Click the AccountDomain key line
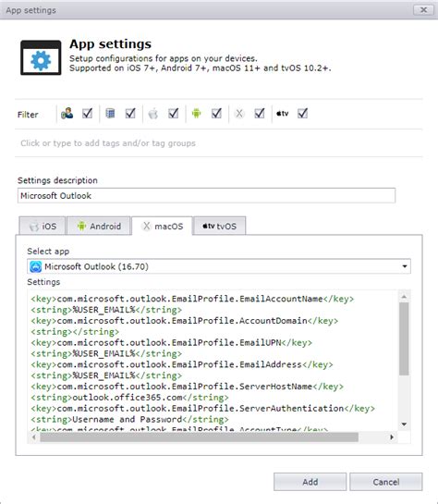This screenshot has width=438, height=504. [x=184, y=321]
